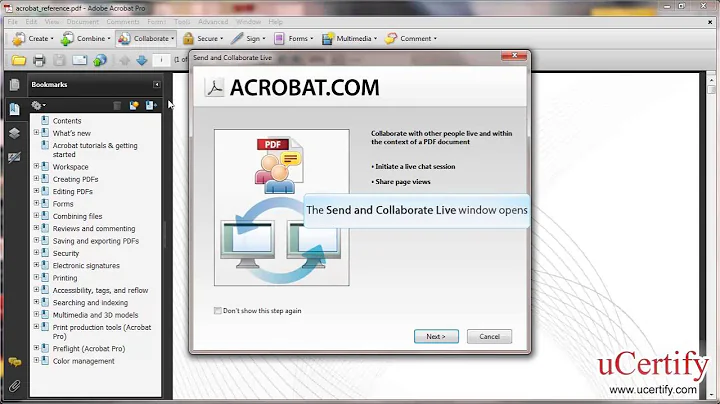Select the Saving and exporting PDFs bookmark
This screenshot has width=720, height=404.
(x=96, y=241)
